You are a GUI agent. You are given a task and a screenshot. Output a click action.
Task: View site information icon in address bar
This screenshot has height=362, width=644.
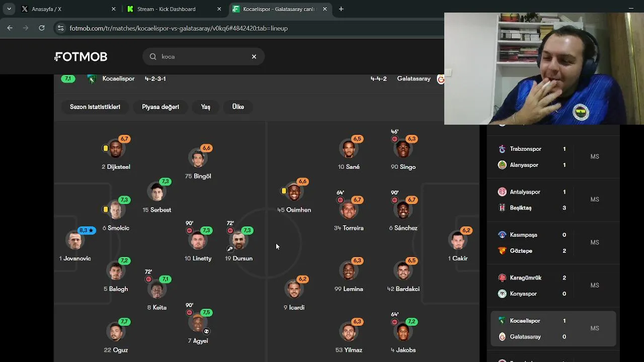[60, 28]
